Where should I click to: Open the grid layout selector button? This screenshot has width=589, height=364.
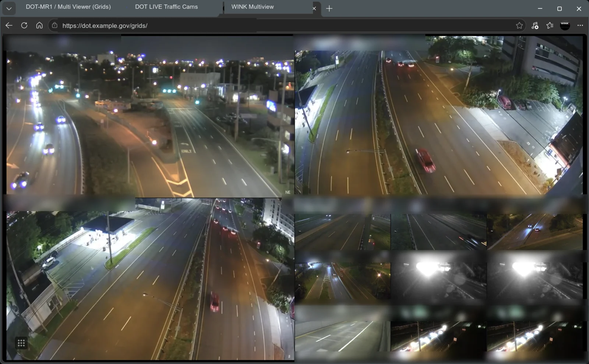[x=21, y=343]
